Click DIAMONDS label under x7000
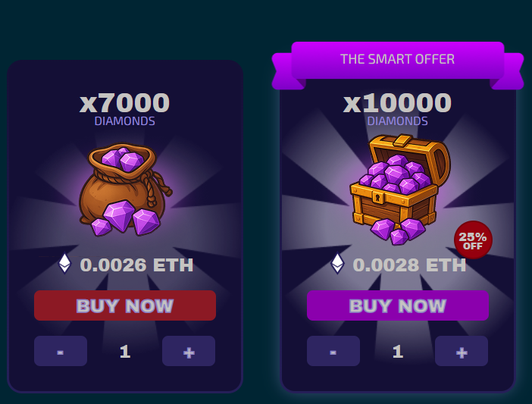Image resolution: width=532 pixels, height=404 pixels. 124,121
